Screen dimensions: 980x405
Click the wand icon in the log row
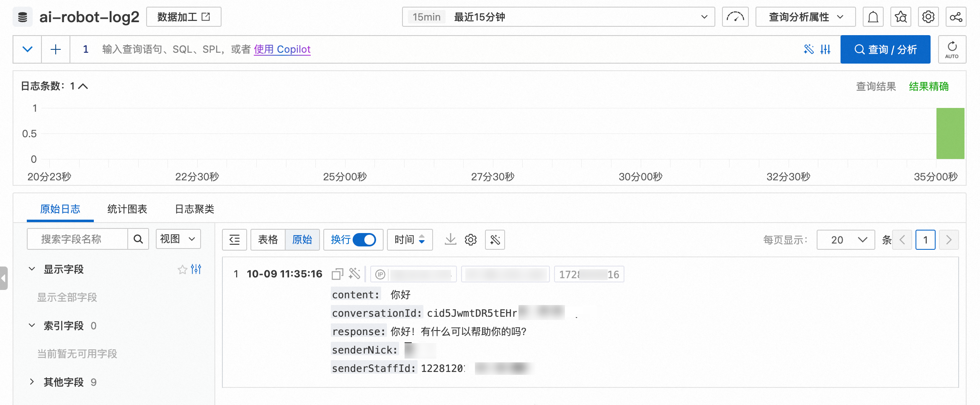tap(354, 274)
